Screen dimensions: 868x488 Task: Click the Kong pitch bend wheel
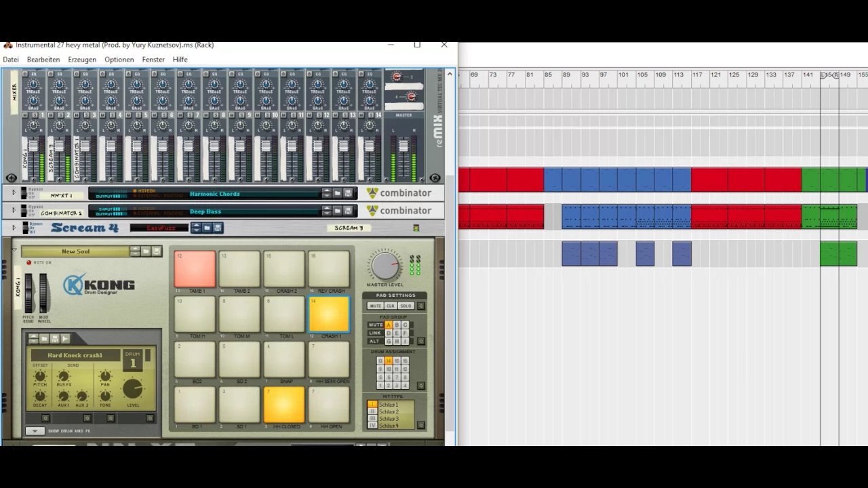pos(28,293)
